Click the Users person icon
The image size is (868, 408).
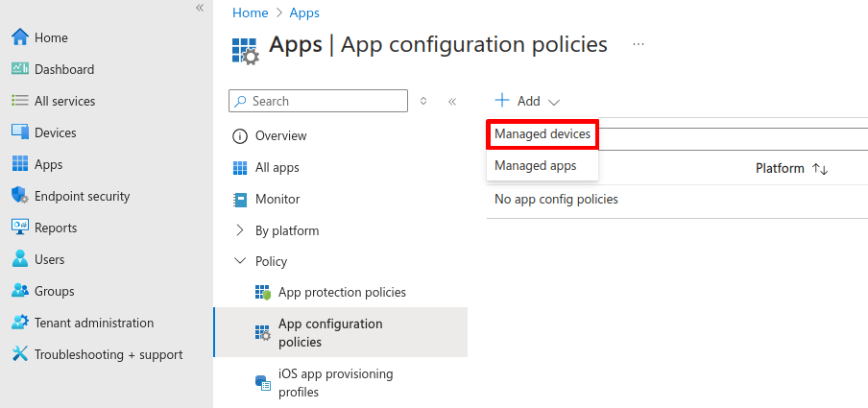click(20, 258)
